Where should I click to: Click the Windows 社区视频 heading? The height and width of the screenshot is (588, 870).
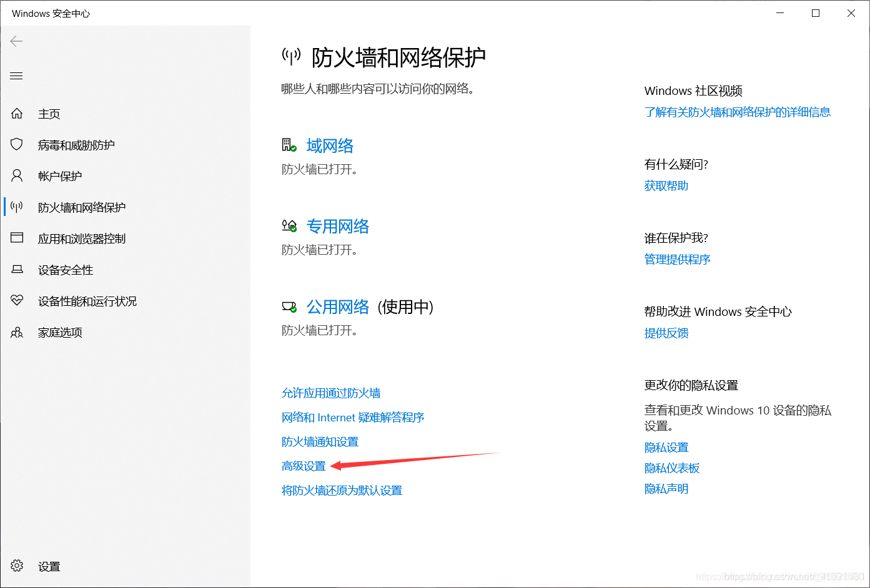click(693, 91)
